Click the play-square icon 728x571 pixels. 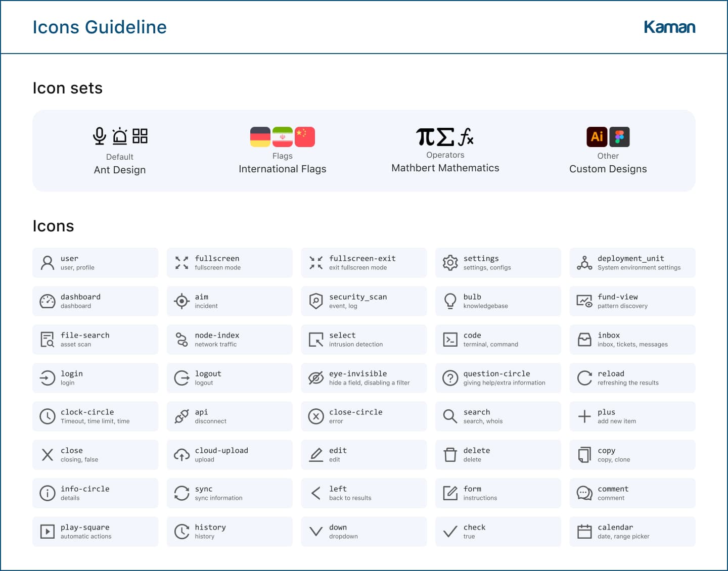coord(48,532)
